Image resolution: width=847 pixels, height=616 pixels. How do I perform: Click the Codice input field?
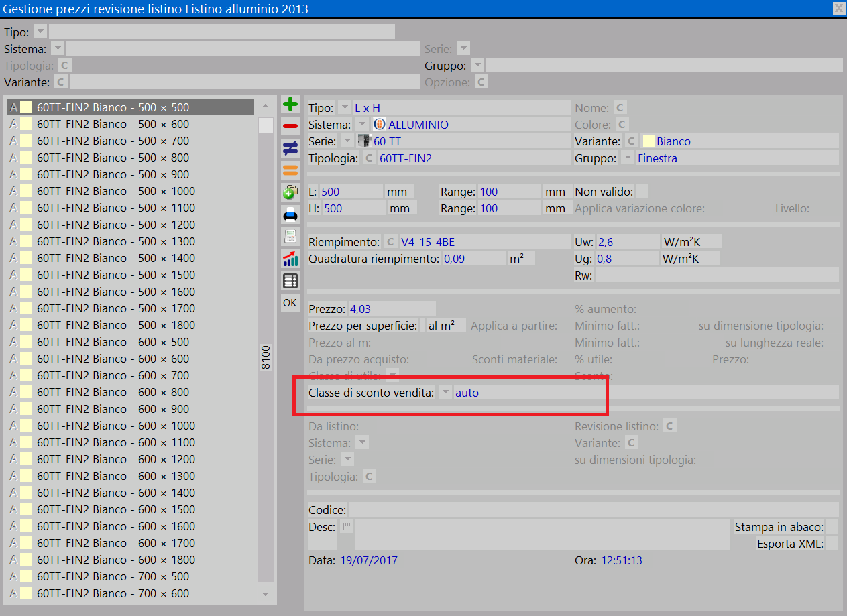(x=594, y=510)
